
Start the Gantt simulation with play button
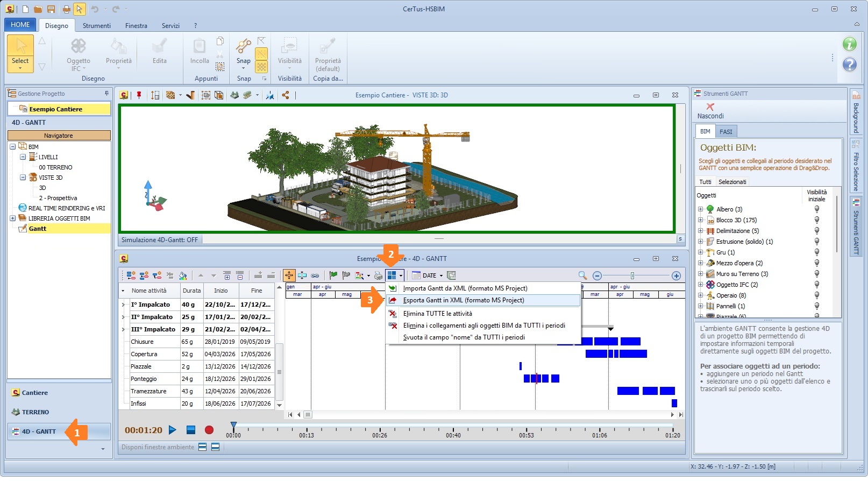(173, 430)
